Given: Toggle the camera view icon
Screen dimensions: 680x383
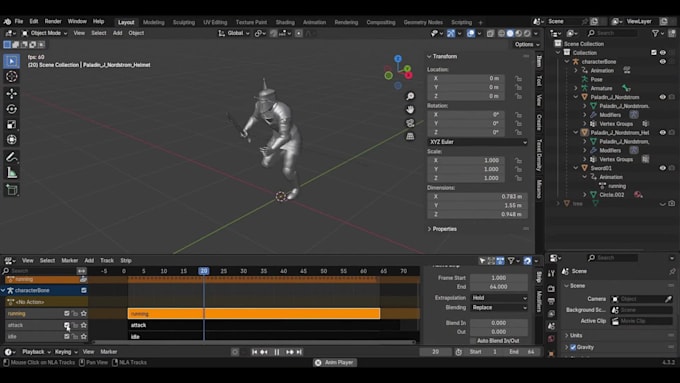Looking at the screenshot, I should 410,123.
